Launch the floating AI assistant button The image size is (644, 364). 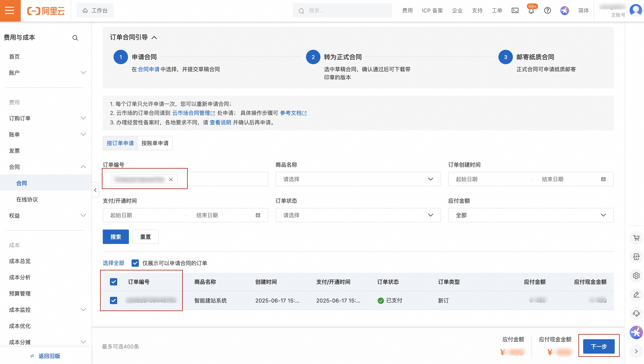pyautogui.click(x=636, y=332)
